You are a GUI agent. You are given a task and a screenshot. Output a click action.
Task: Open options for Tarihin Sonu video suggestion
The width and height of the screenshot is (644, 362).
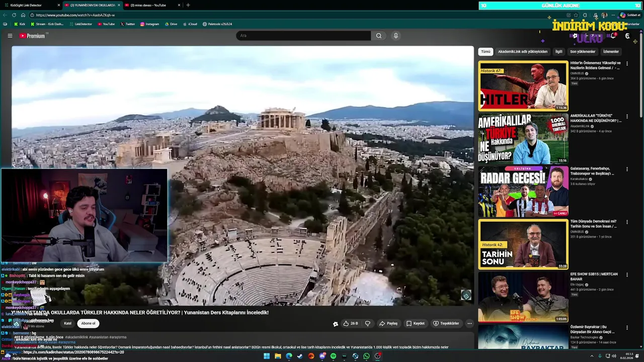(627, 222)
